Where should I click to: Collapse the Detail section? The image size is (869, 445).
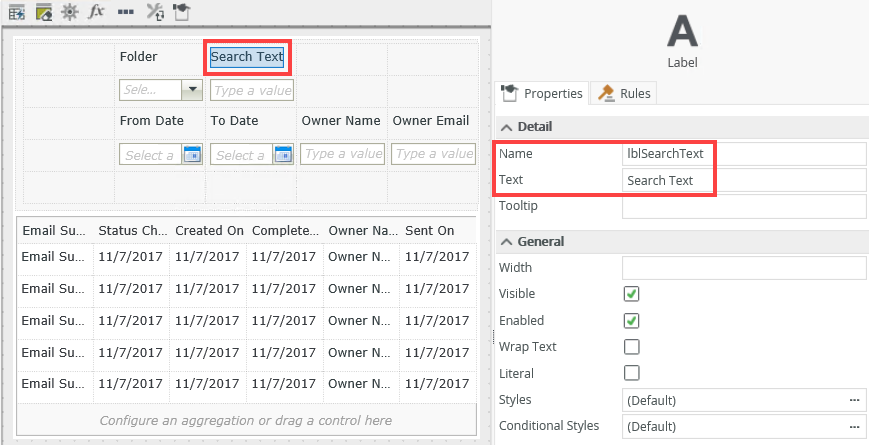coord(507,127)
